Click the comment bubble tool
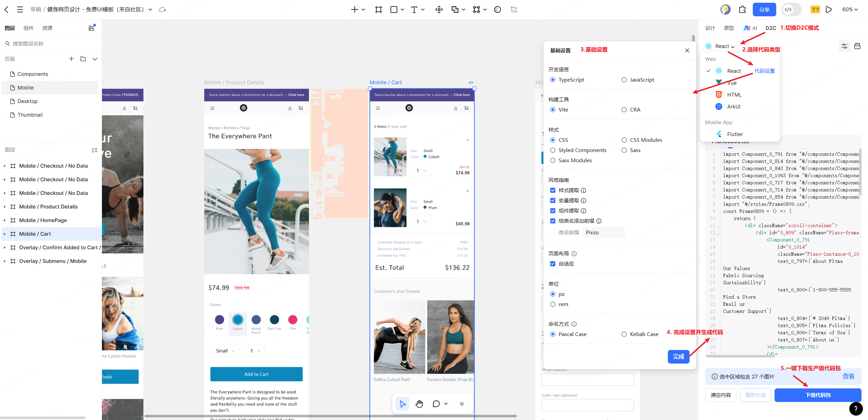 (436, 404)
